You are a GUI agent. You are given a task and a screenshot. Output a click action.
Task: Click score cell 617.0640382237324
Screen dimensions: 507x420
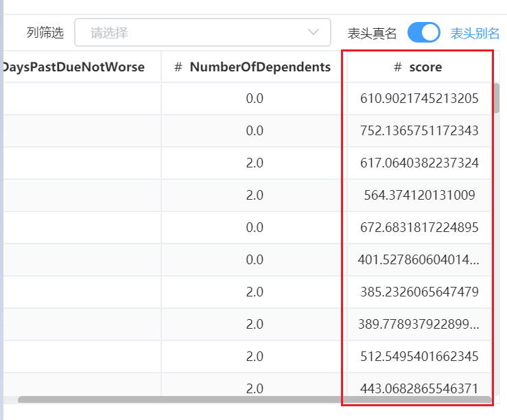[x=419, y=163]
